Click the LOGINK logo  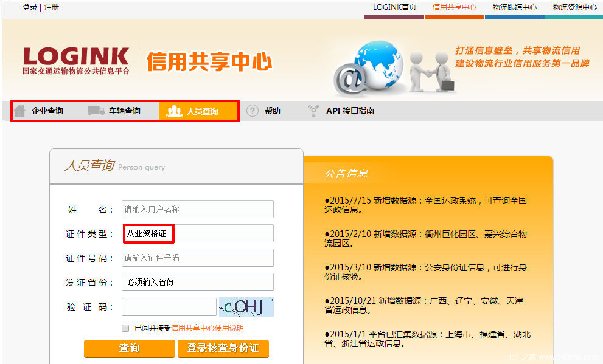click(x=76, y=61)
